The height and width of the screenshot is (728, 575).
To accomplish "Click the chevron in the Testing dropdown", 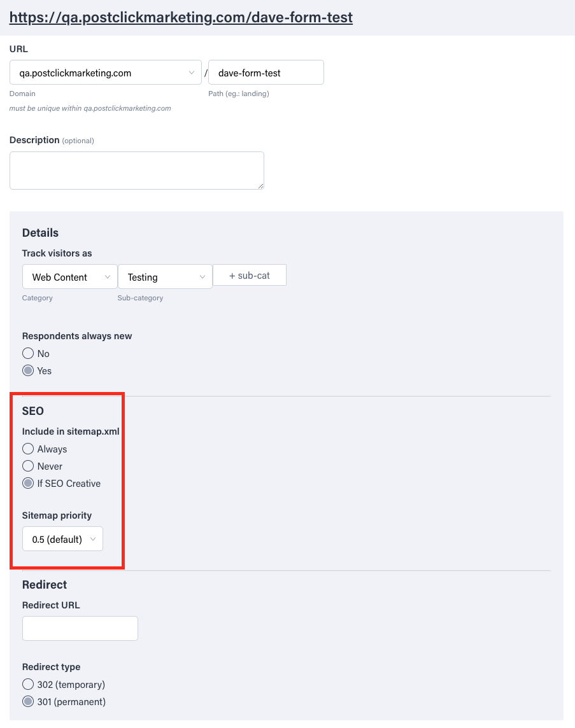I will click(x=202, y=277).
